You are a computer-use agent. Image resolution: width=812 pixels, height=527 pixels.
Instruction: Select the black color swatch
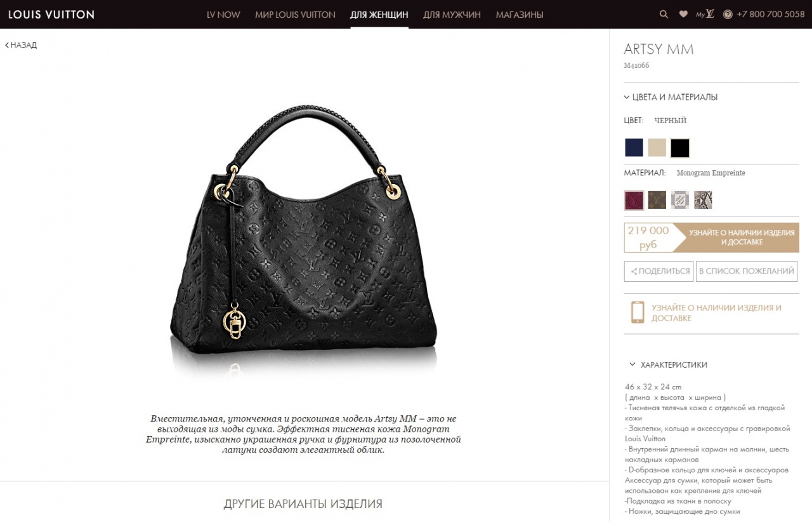680,148
